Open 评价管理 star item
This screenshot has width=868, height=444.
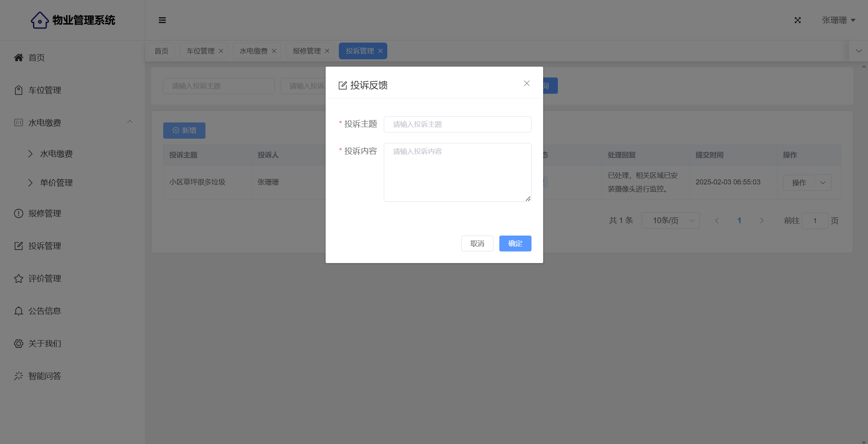(x=45, y=279)
